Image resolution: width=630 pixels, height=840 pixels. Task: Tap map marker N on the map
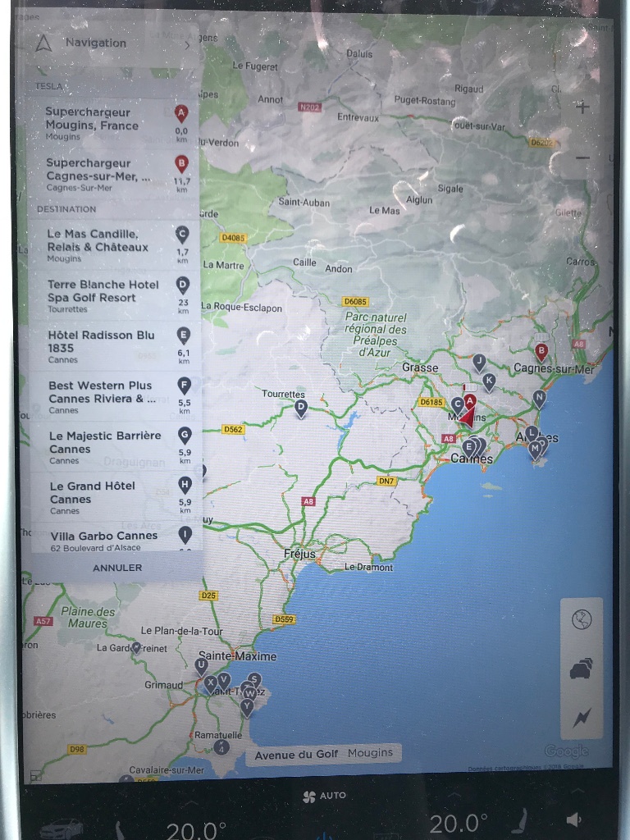(539, 399)
